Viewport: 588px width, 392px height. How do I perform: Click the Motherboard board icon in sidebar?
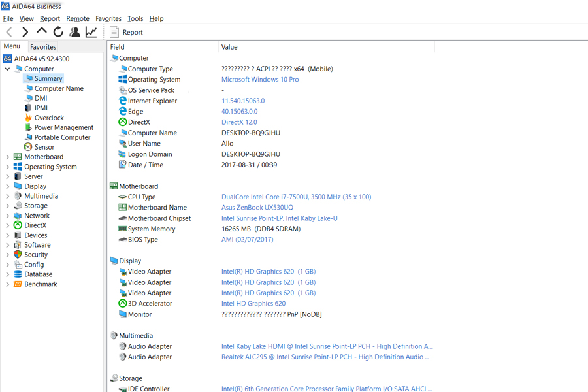pos(18,157)
